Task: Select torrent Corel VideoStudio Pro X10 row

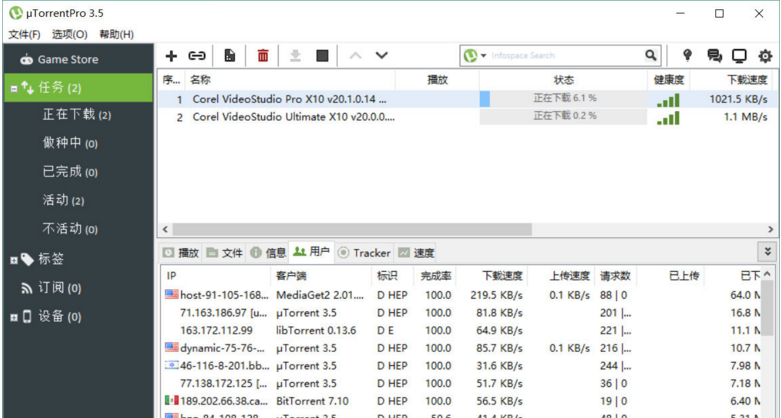Action: (x=467, y=99)
